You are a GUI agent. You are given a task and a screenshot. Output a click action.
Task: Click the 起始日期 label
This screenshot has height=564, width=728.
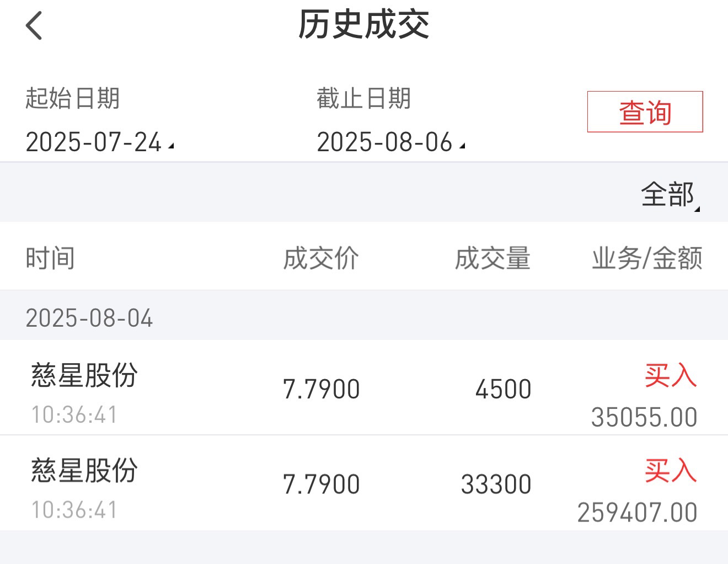coord(72,99)
